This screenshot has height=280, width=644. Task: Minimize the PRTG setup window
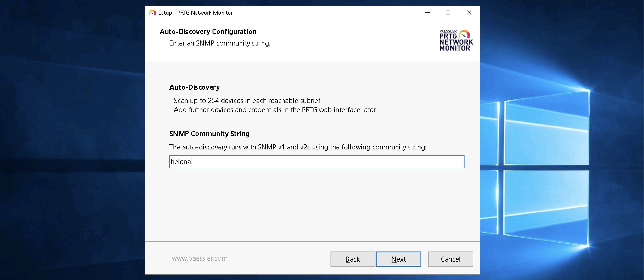tap(427, 12)
